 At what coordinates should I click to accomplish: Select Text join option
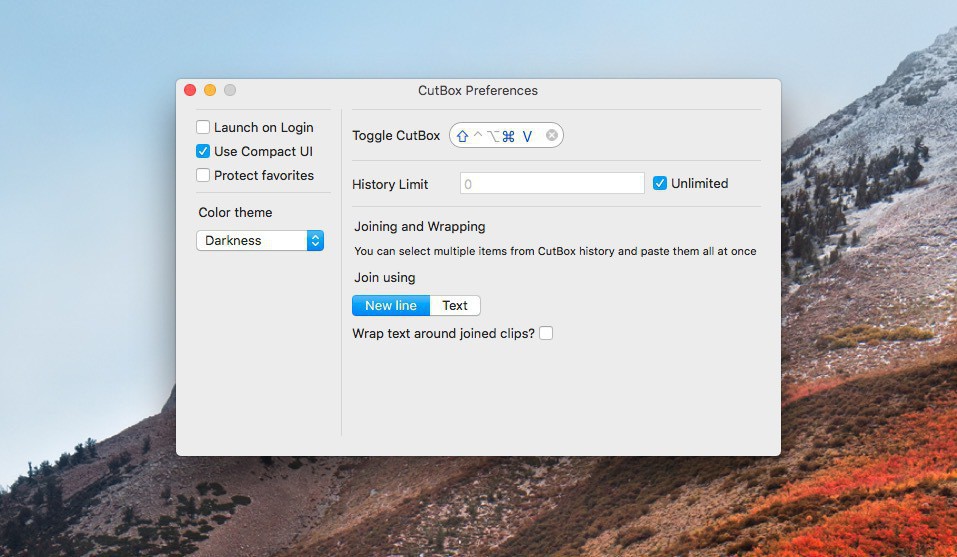tap(455, 306)
